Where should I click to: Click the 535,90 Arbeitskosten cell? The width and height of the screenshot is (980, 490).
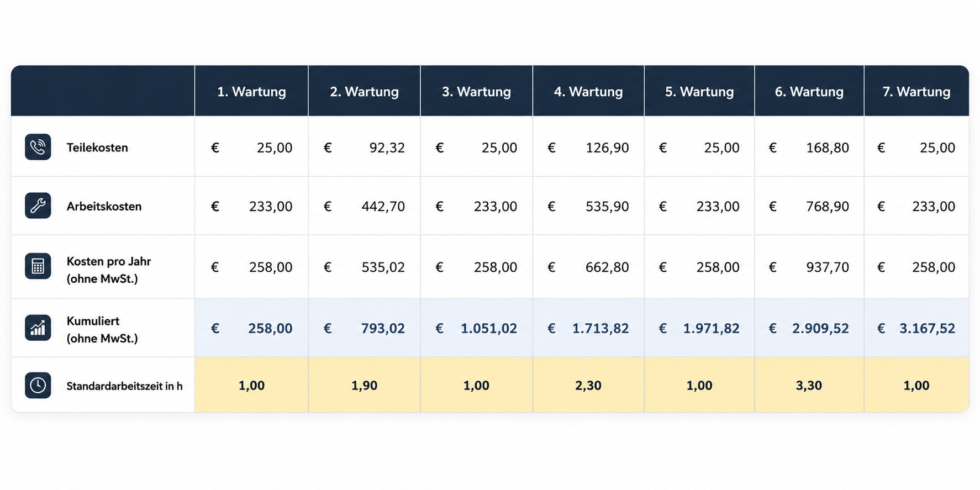pyautogui.click(x=588, y=206)
